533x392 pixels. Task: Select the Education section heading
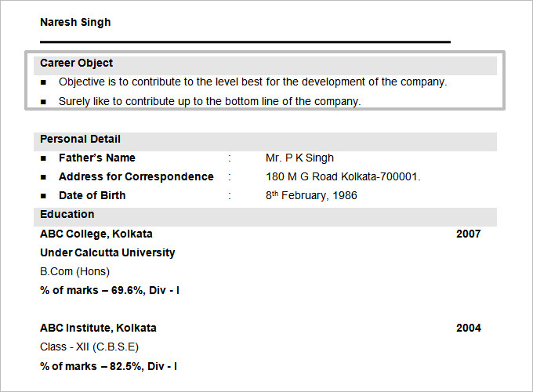coord(67,214)
